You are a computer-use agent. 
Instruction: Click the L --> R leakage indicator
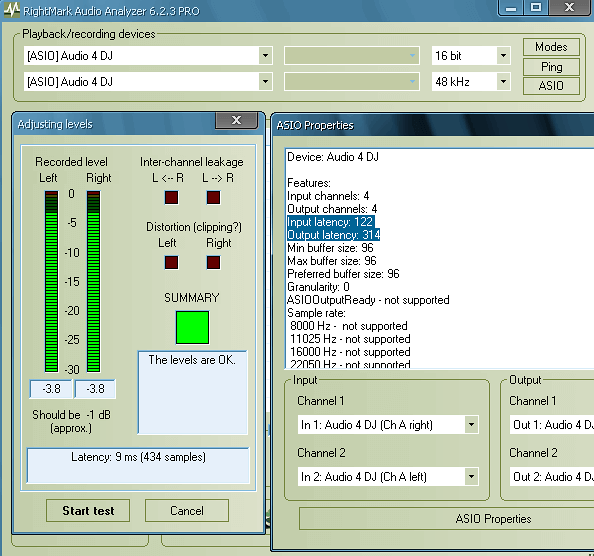pyautogui.click(x=213, y=197)
